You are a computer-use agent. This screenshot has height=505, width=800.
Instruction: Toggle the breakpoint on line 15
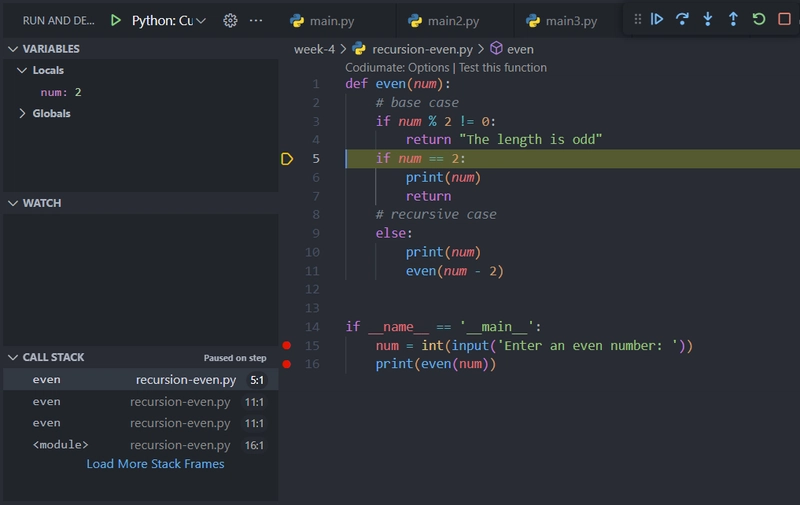287,345
